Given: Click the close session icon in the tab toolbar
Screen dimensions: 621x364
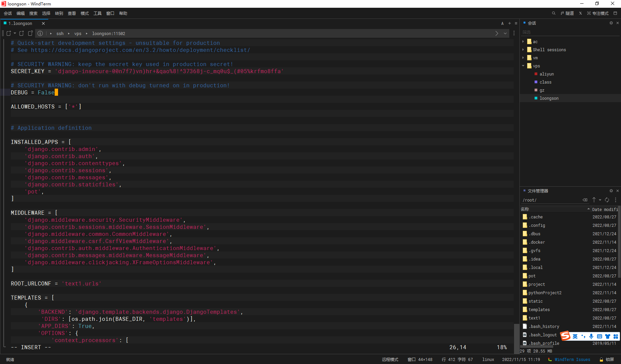Looking at the screenshot, I should (22, 33).
